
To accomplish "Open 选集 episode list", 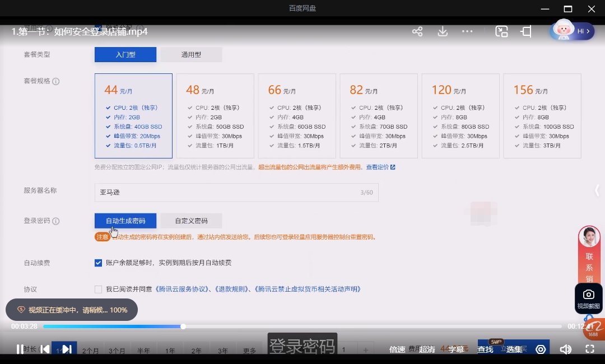I will [x=514, y=349].
